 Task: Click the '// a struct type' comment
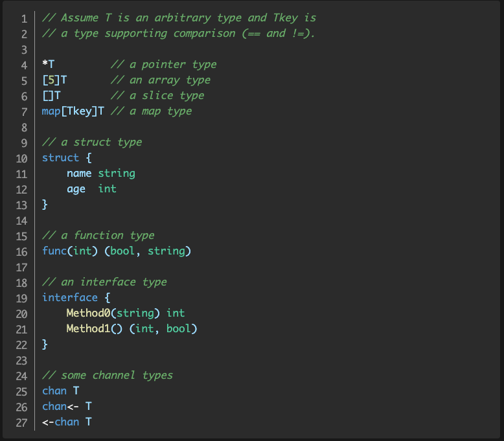[92, 142]
